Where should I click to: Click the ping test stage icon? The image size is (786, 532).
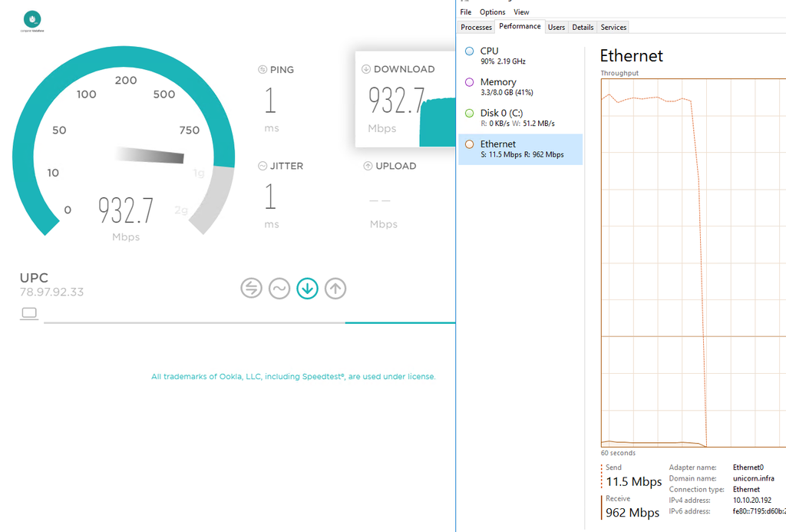tap(251, 288)
